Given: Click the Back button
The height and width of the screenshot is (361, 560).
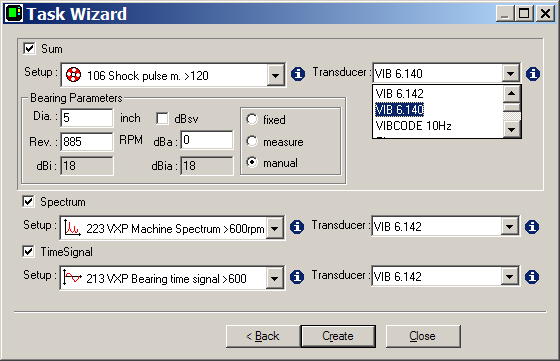Looking at the screenshot, I should [263, 336].
